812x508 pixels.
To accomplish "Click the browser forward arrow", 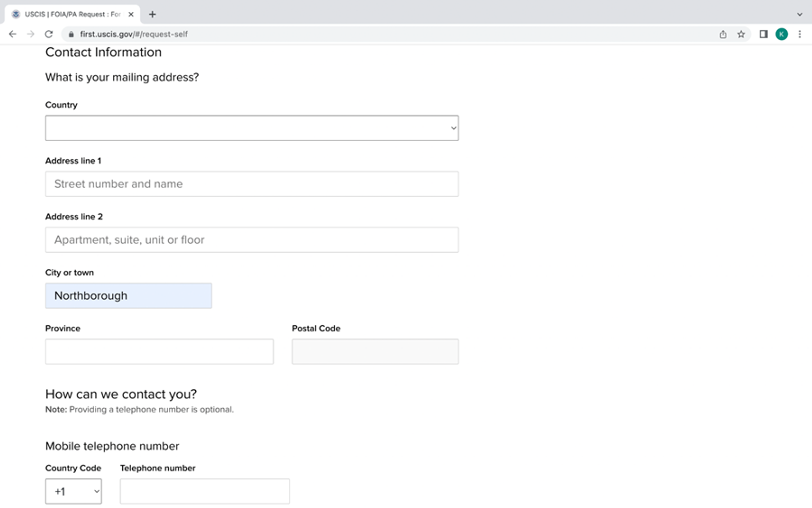I will (x=31, y=34).
